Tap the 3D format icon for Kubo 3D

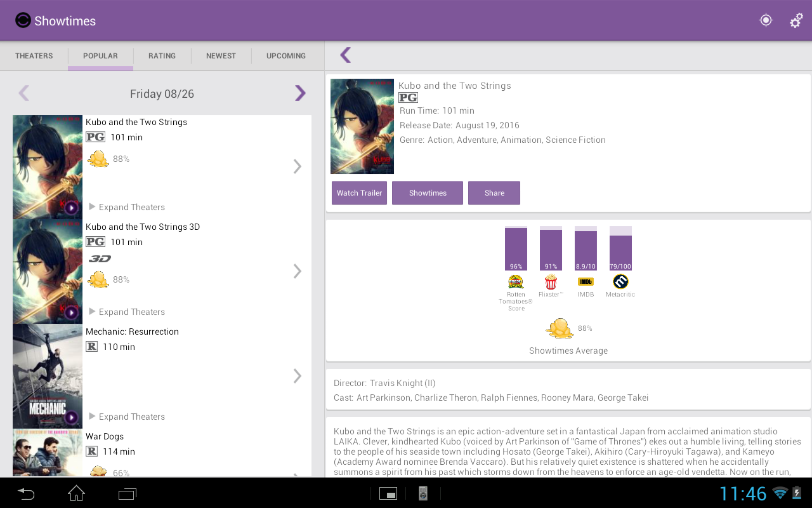point(100,258)
